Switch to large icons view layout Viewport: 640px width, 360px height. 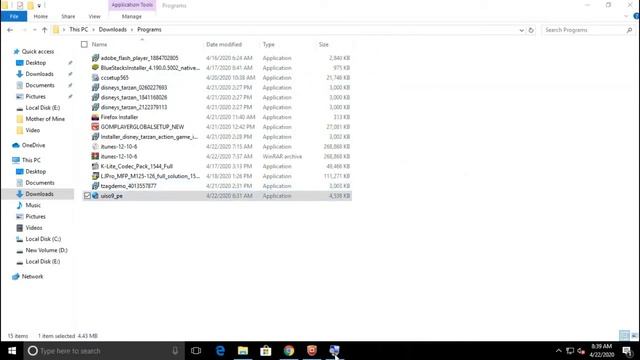(634, 336)
